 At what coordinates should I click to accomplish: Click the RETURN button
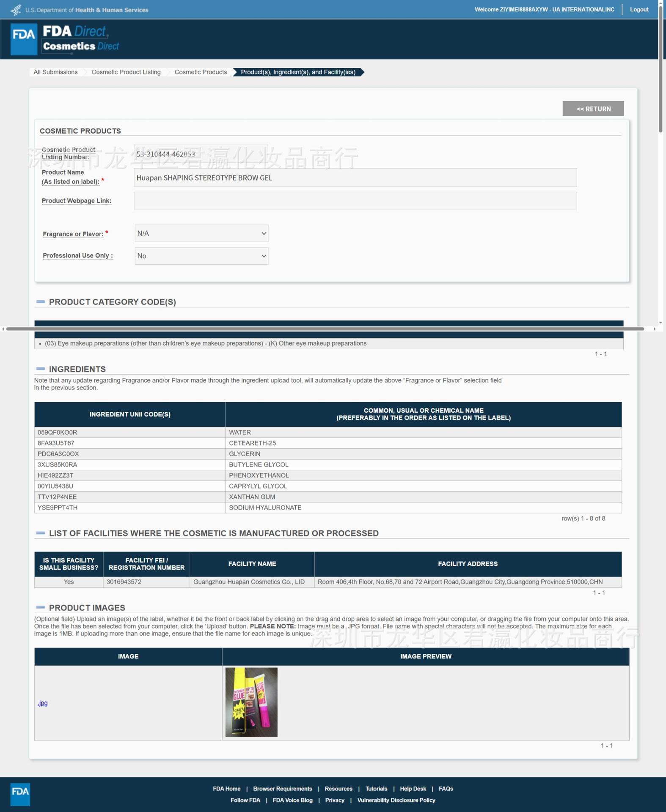(593, 109)
